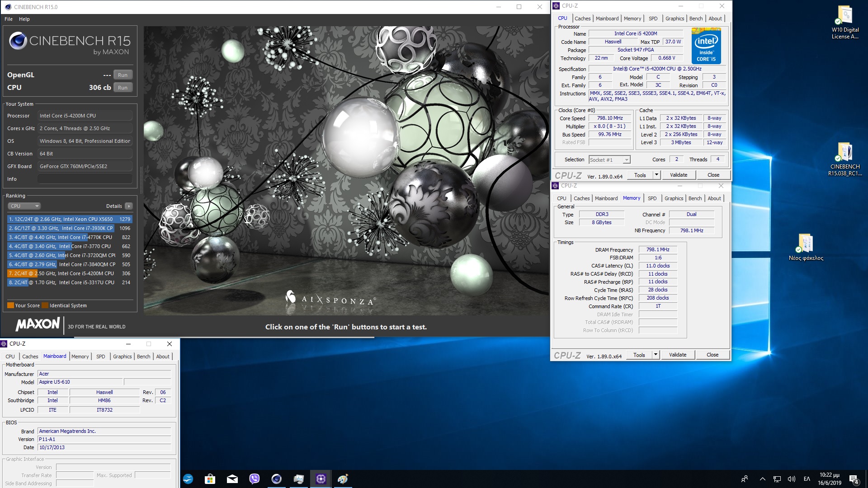Click Validate in top CPU-Z window

[678, 175]
